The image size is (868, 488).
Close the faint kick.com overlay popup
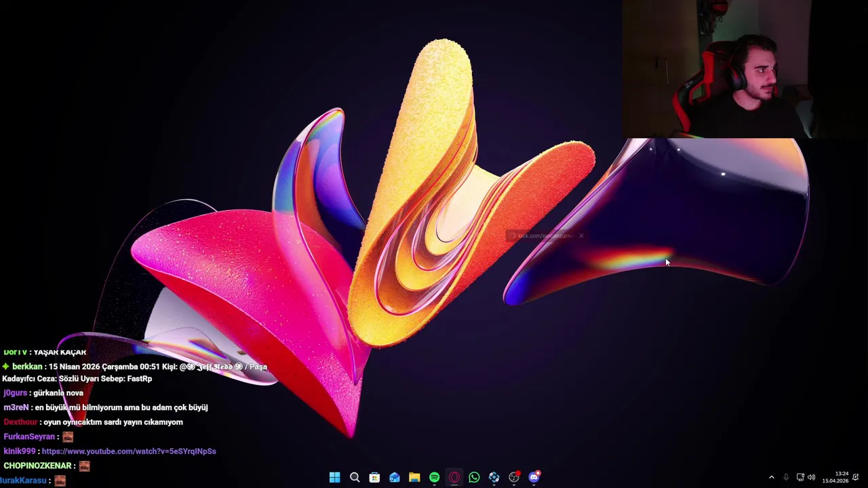pyautogui.click(x=581, y=236)
